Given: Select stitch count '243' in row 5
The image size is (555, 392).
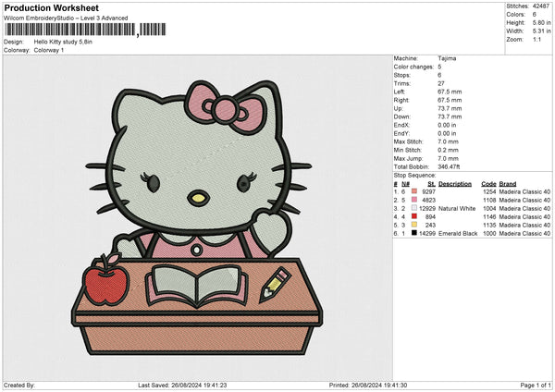Looking at the screenshot, I should click(430, 225).
